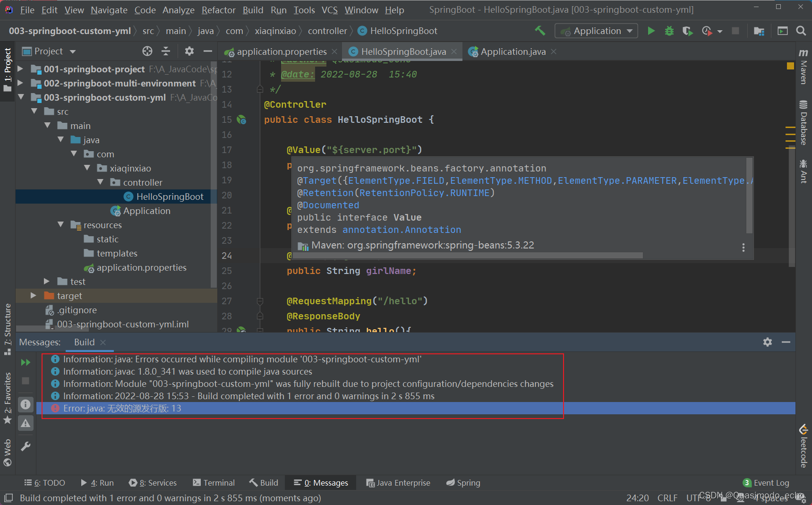The image size is (812, 505).
Task: Collapse the 003-springboot-custom-yml node
Action: [x=20, y=97]
